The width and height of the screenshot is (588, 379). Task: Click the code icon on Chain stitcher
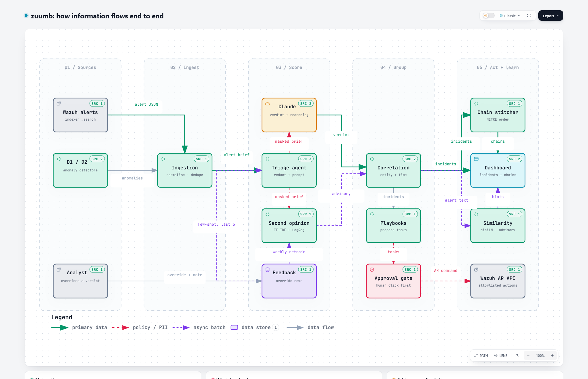pyautogui.click(x=476, y=103)
